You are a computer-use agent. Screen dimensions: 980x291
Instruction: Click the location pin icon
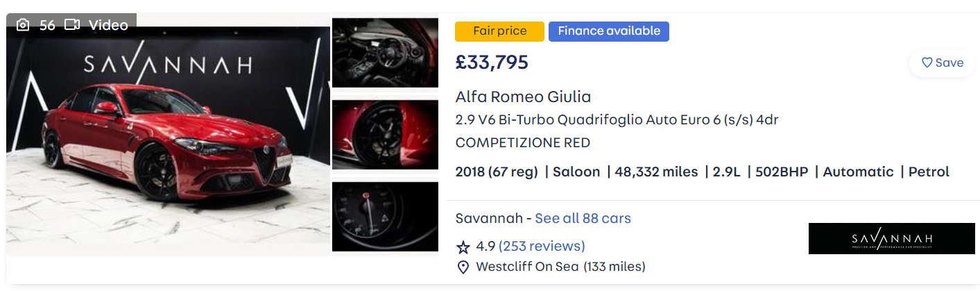point(463,267)
